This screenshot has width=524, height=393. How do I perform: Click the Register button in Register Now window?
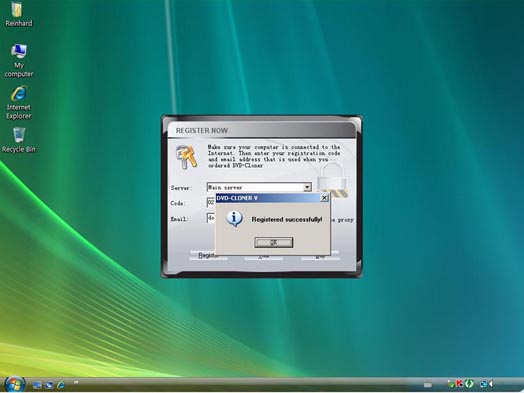tap(209, 256)
